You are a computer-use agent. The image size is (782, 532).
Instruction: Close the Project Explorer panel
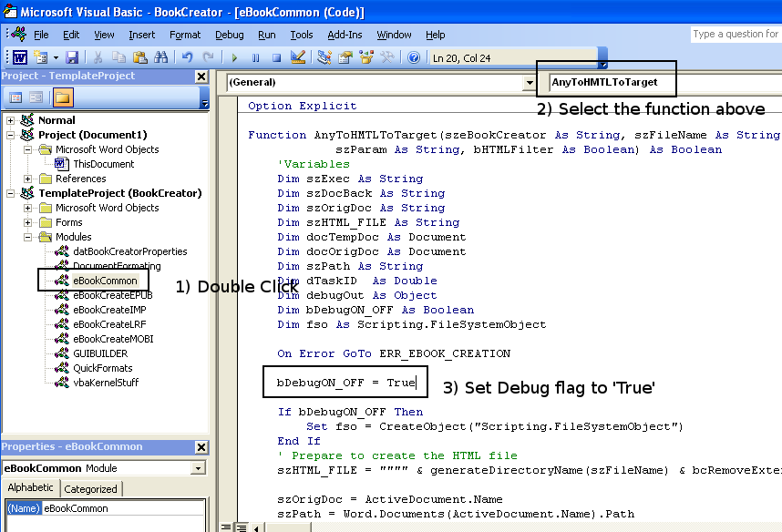coord(201,77)
